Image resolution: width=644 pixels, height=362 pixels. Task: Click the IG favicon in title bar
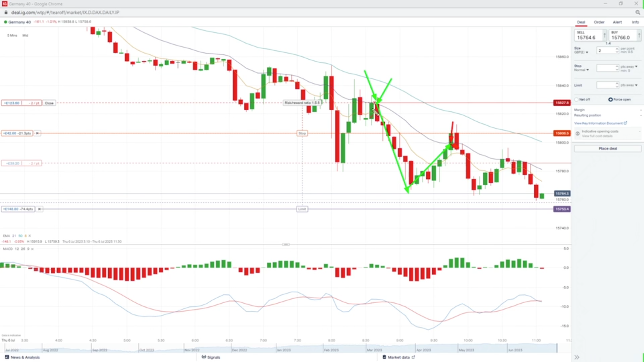pos(4,4)
